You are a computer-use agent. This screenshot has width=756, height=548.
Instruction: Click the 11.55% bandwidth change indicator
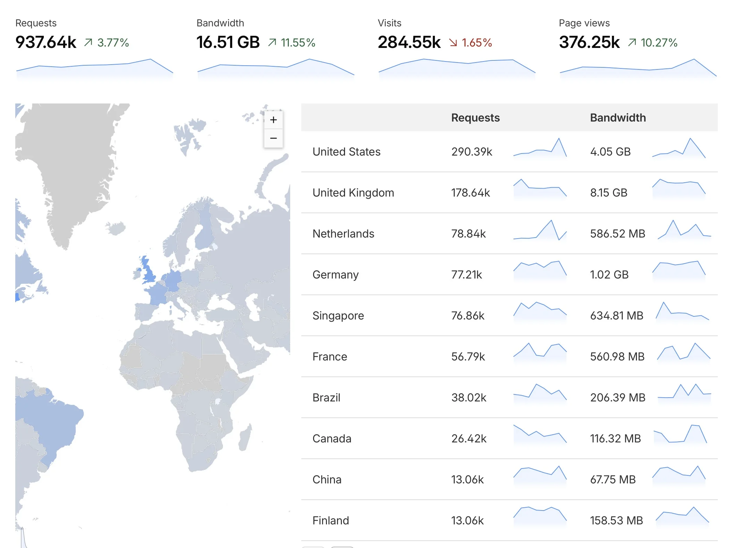(x=292, y=43)
